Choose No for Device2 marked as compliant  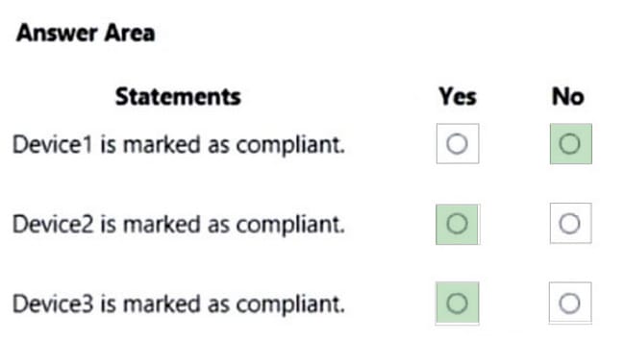(570, 224)
